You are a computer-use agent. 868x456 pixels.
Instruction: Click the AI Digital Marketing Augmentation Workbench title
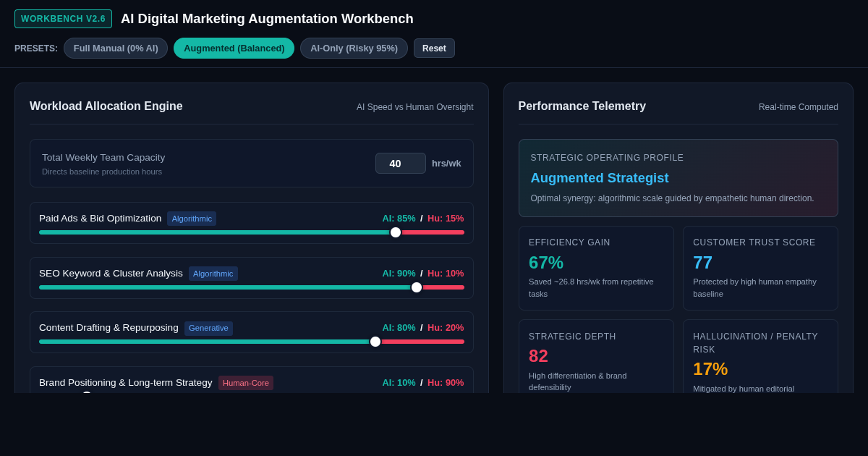[x=267, y=19]
